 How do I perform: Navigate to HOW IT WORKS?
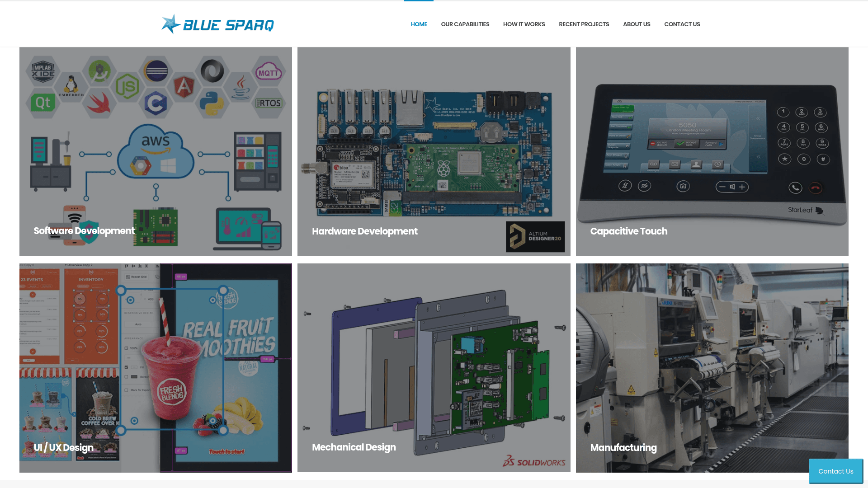[524, 24]
